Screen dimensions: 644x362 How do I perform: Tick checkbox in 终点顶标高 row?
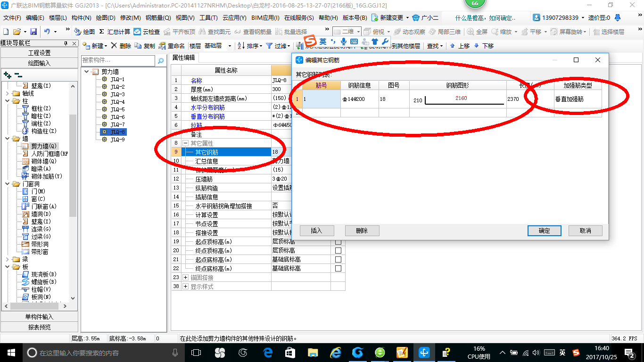click(338, 251)
